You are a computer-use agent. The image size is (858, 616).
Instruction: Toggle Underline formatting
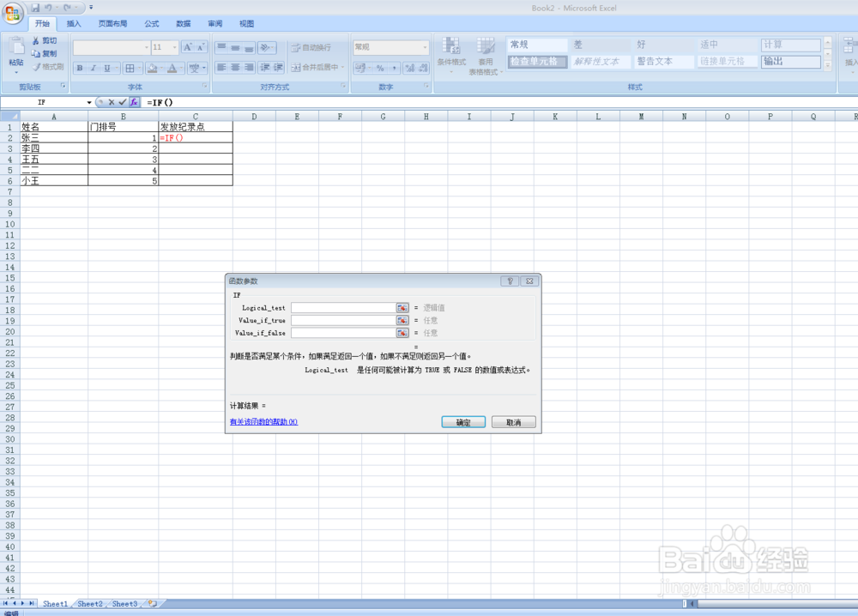(x=107, y=68)
